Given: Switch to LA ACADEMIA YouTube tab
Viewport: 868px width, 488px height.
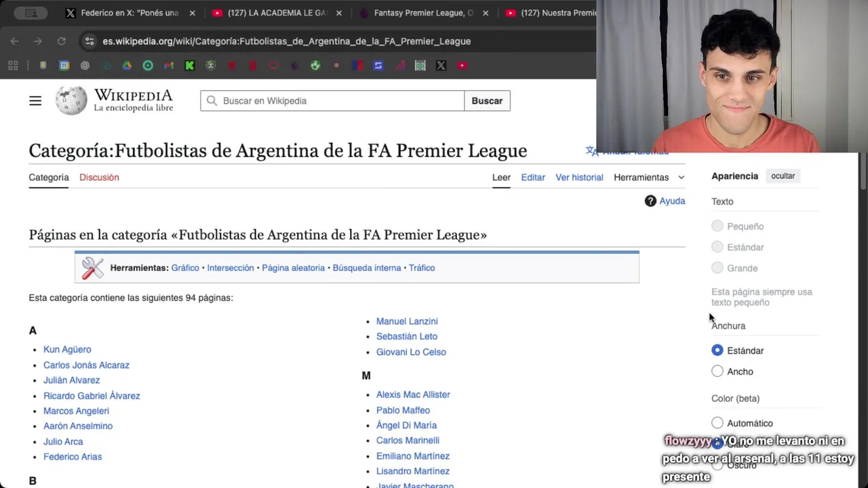Looking at the screenshot, I should click(x=278, y=13).
